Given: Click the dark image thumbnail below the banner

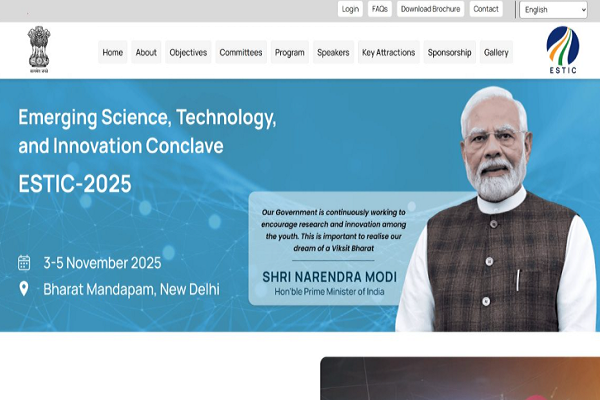Looking at the screenshot, I should tap(460, 379).
